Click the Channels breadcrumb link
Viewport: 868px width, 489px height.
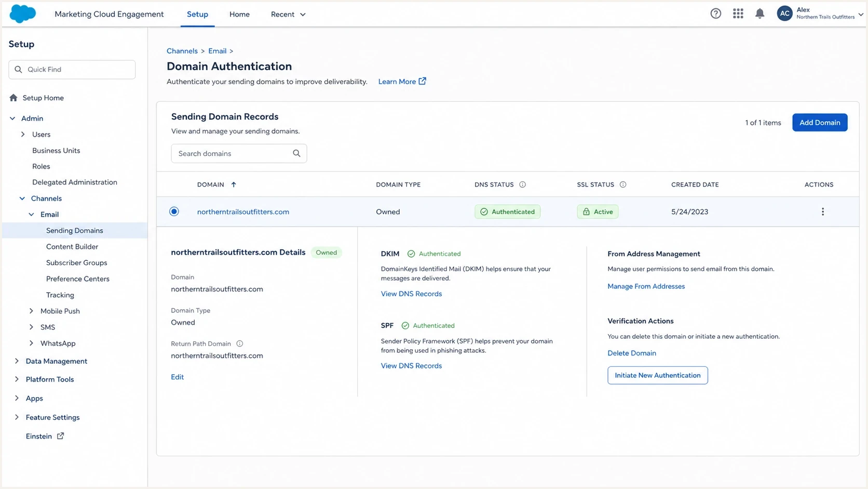[182, 51]
